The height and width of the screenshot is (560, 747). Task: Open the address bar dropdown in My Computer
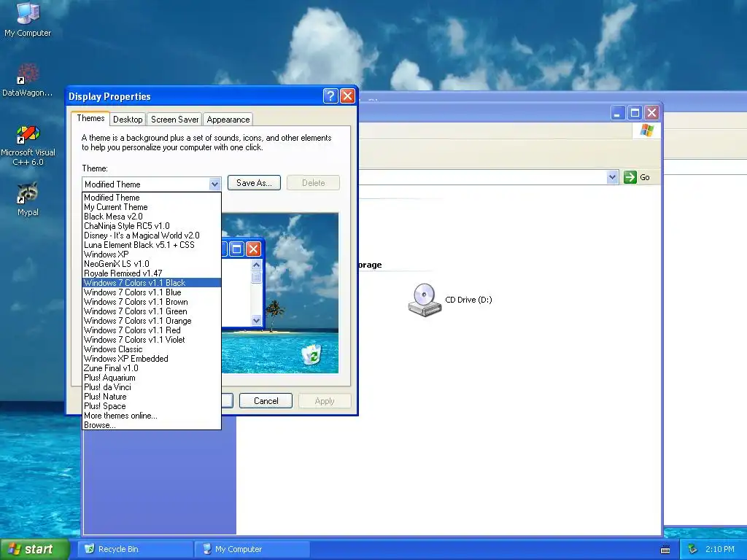612,177
